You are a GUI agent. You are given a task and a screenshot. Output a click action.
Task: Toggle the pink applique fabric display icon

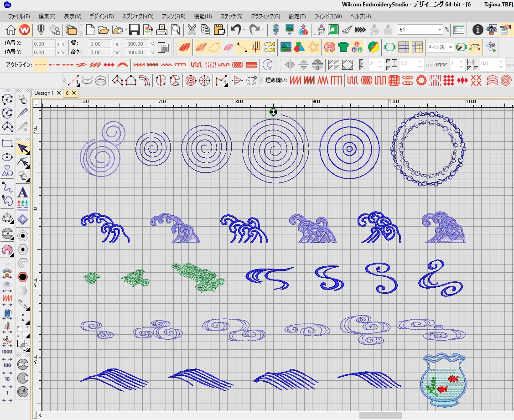tap(329, 47)
